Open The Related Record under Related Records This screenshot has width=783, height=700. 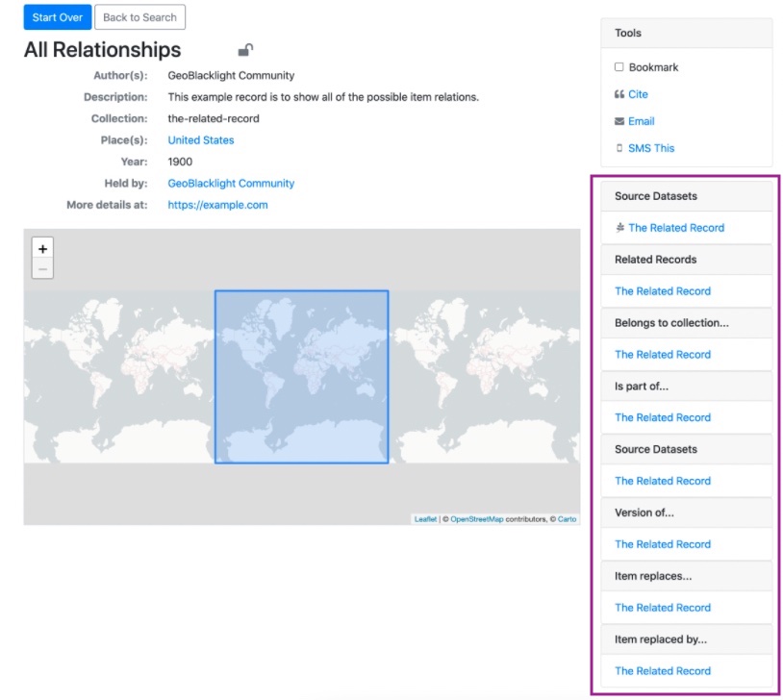662,291
